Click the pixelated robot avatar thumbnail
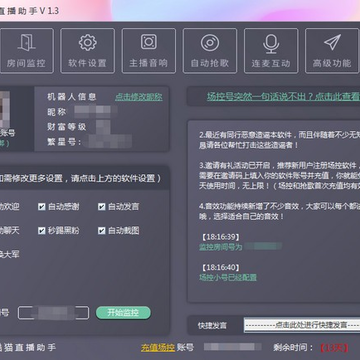The height and width of the screenshot is (360, 360). click(x=5, y=109)
